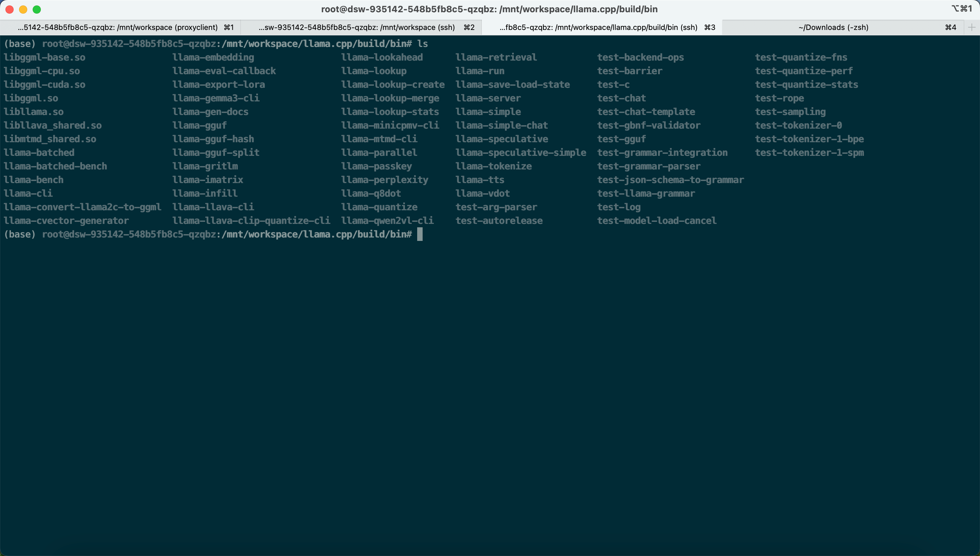Switch to the proxyclient tab
Image resolution: width=980 pixels, height=556 pixels.
(120, 27)
